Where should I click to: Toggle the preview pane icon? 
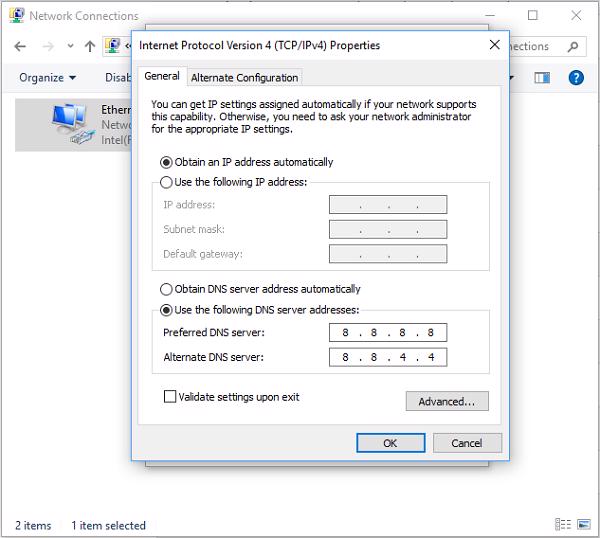coord(542,77)
